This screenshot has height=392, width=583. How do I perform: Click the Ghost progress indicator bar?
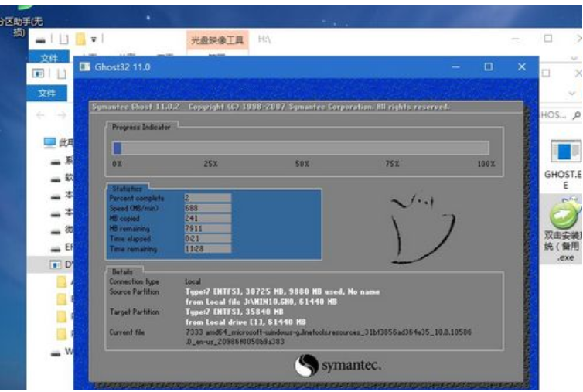tap(301, 148)
